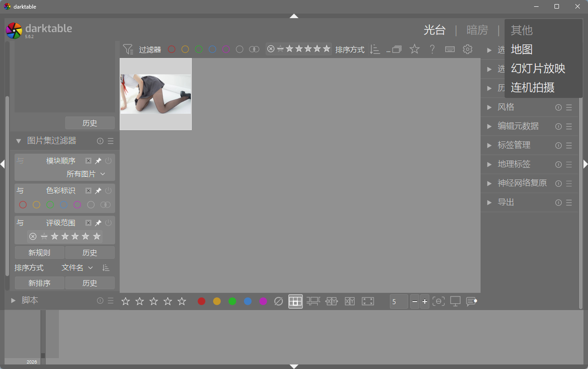Remove the 色彩标识 filter rule

(88, 191)
